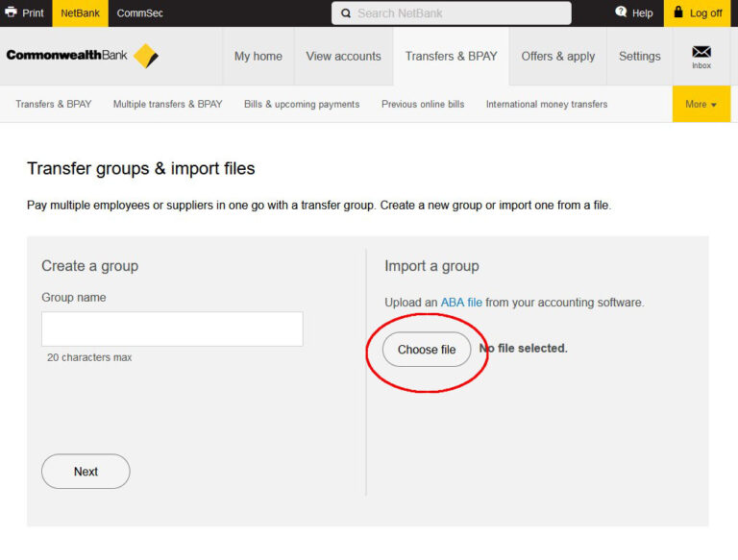Open Bills & upcoming payments
Image resolution: width=738 pixels, height=560 pixels.
point(301,104)
